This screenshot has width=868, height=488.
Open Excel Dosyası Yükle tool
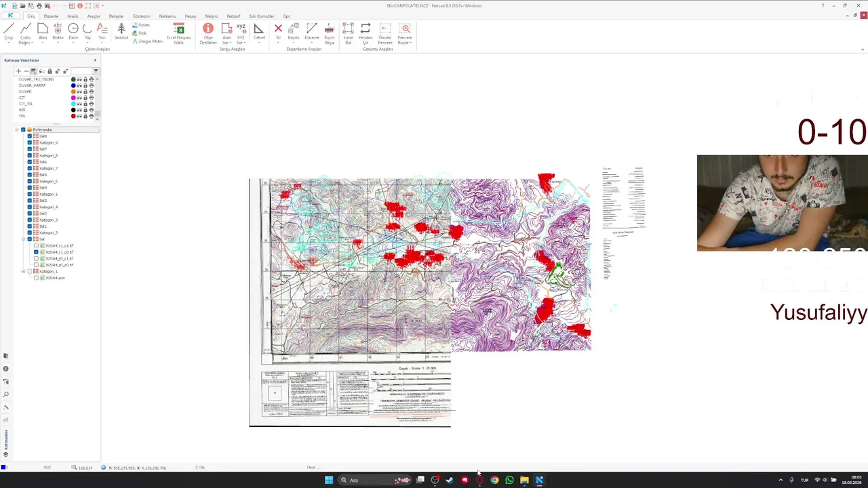click(178, 34)
